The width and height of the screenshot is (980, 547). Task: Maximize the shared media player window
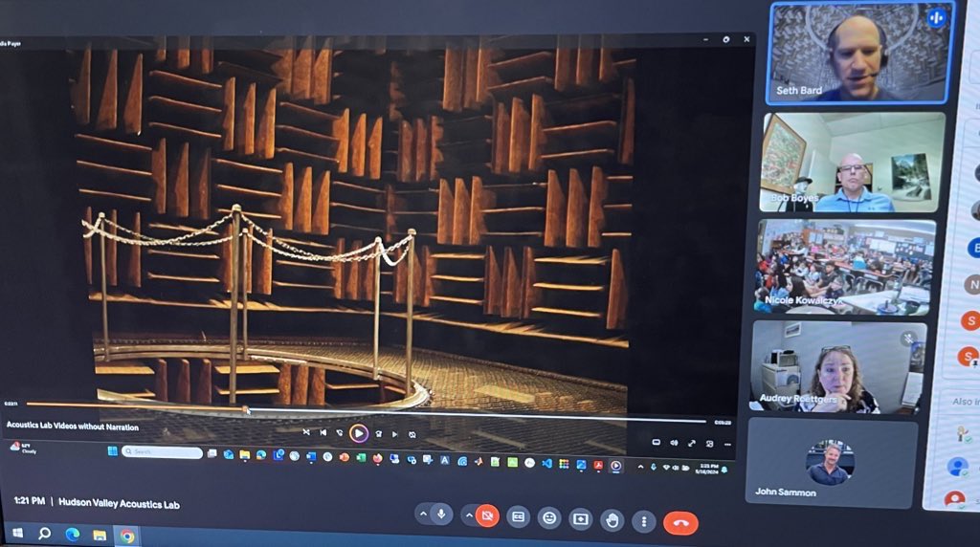(x=725, y=38)
